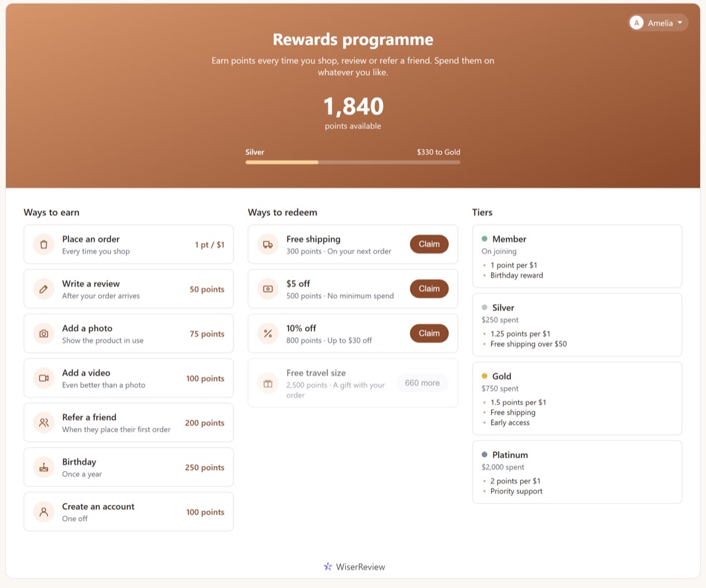Click "$2,000 spent" under Platinum tier

tap(503, 467)
